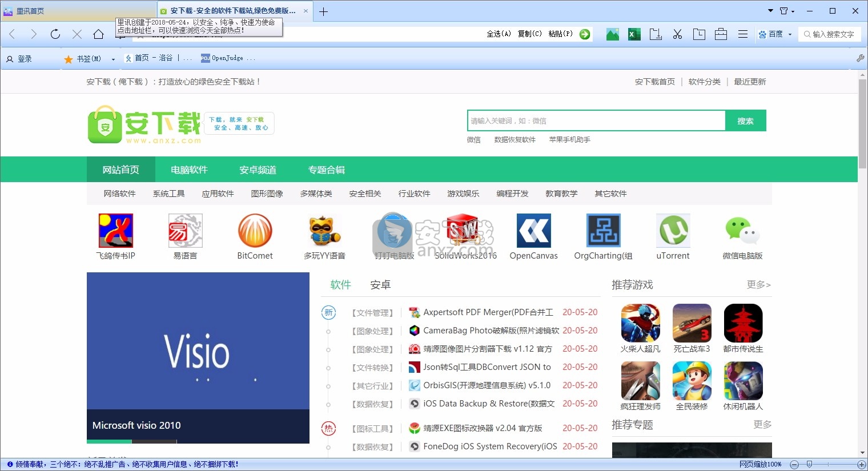Click 复制(C) in the address bar
The image size is (868, 471).
(x=530, y=34)
